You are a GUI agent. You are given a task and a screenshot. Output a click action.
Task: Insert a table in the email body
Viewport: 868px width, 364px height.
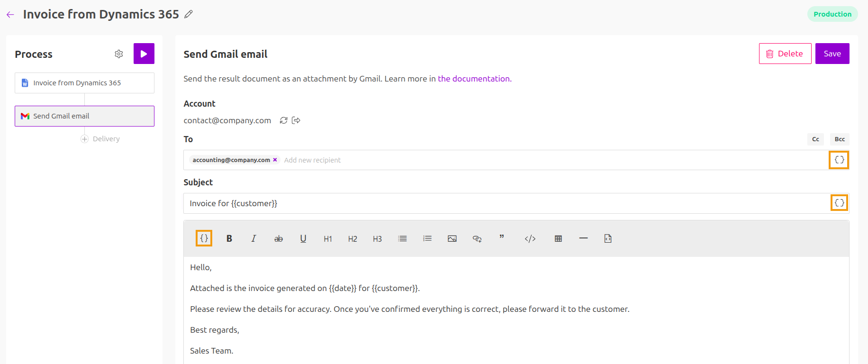[558, 238]
